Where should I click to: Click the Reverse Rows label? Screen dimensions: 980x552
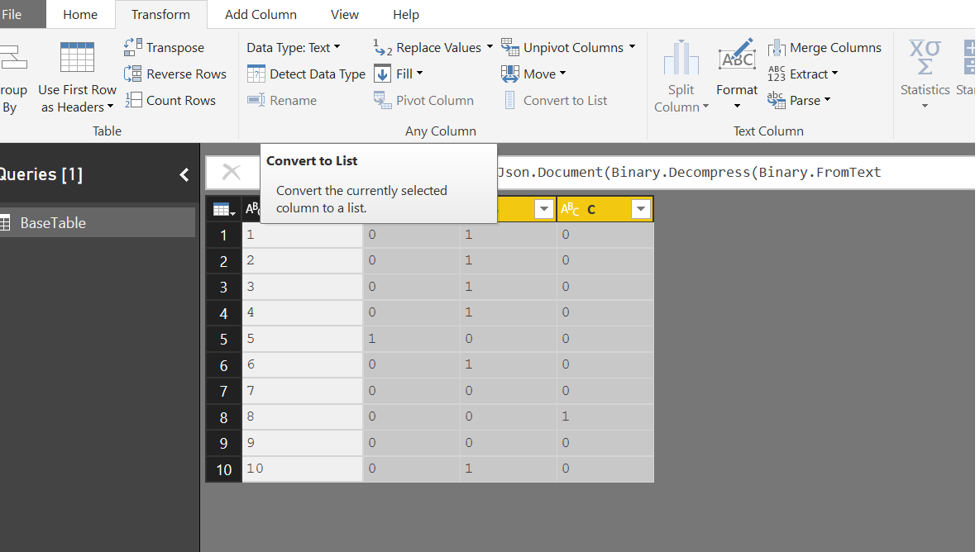coord(186,74)
